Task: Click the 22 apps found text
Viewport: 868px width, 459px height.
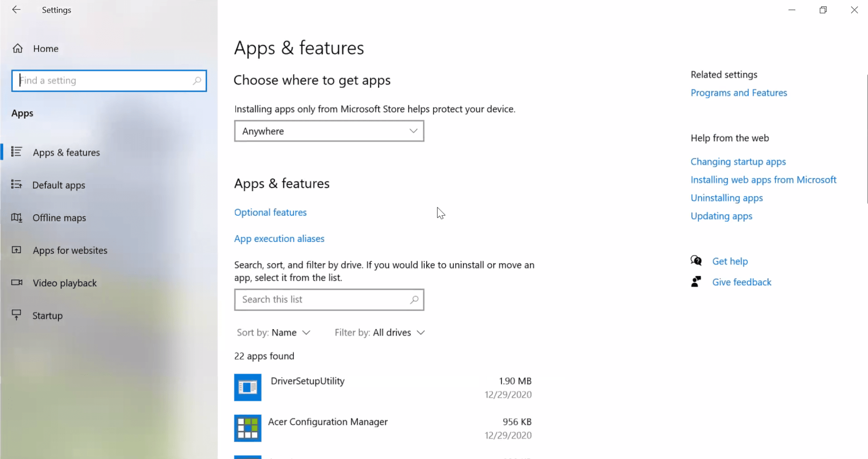Action: pos(264,356)
